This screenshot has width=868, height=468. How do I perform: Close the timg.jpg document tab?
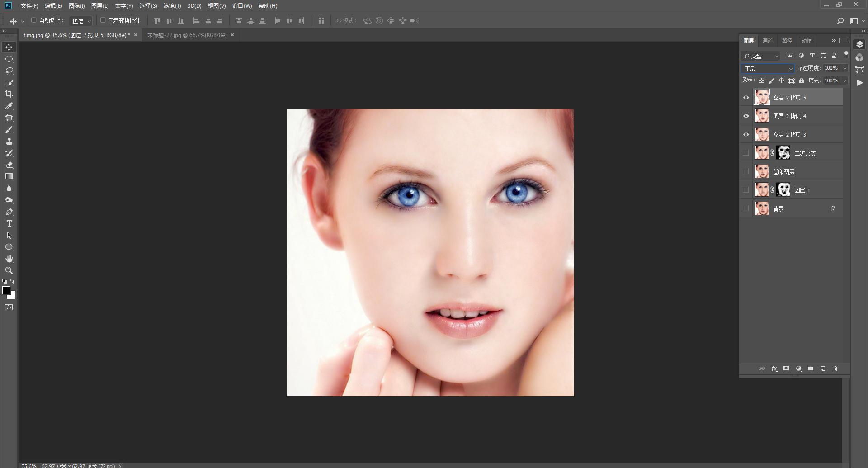136,35
